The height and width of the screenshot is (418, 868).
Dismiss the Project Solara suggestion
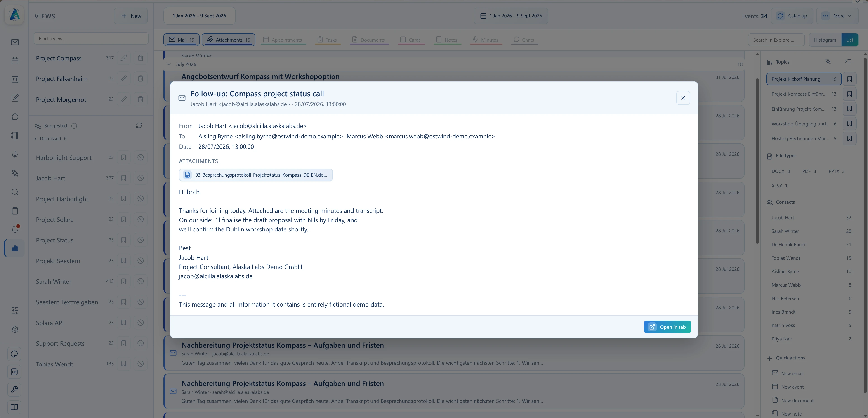[x=141, y=220]
